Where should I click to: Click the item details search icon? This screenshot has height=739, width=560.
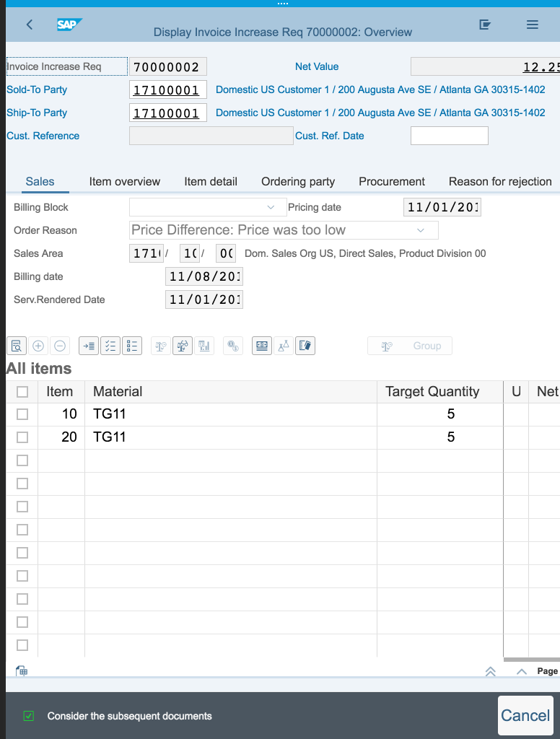pyautogui.click(x=17, y=346)
